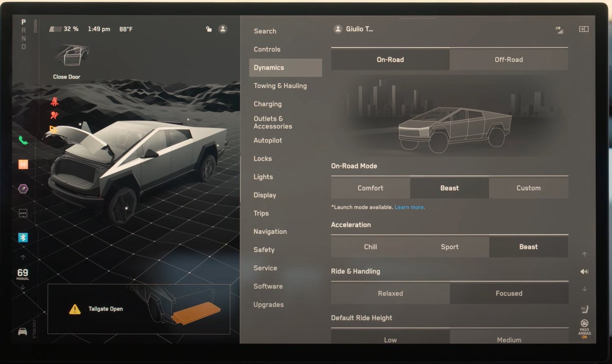The image size is (612, 364).
Task: Tap the red airbag warning icon
Action: tap(54, 115)
